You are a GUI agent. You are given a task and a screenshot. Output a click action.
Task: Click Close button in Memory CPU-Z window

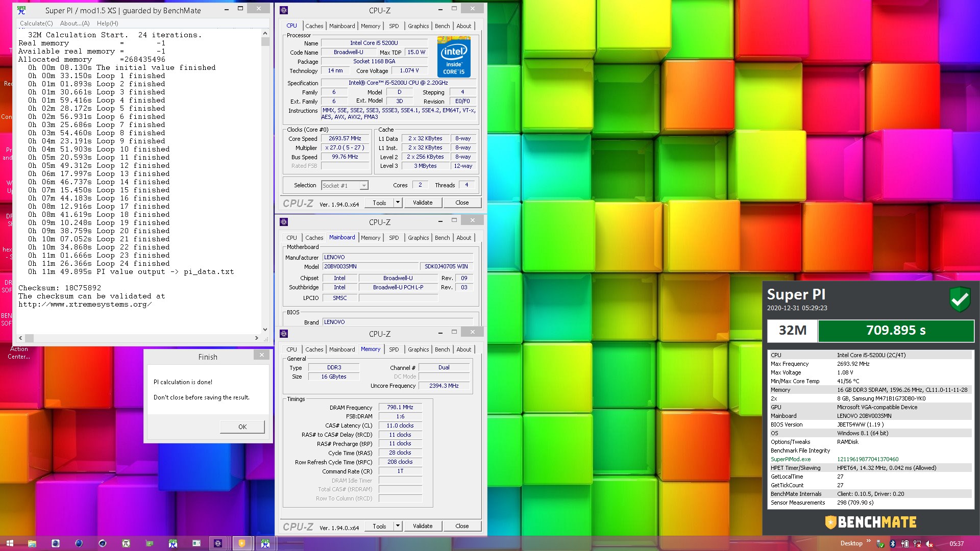click(x=462, y=526)
